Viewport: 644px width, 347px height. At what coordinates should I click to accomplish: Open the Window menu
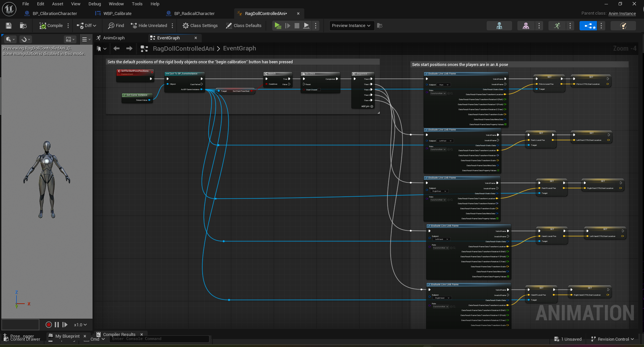pyautogui.click(x=116, y=4)
